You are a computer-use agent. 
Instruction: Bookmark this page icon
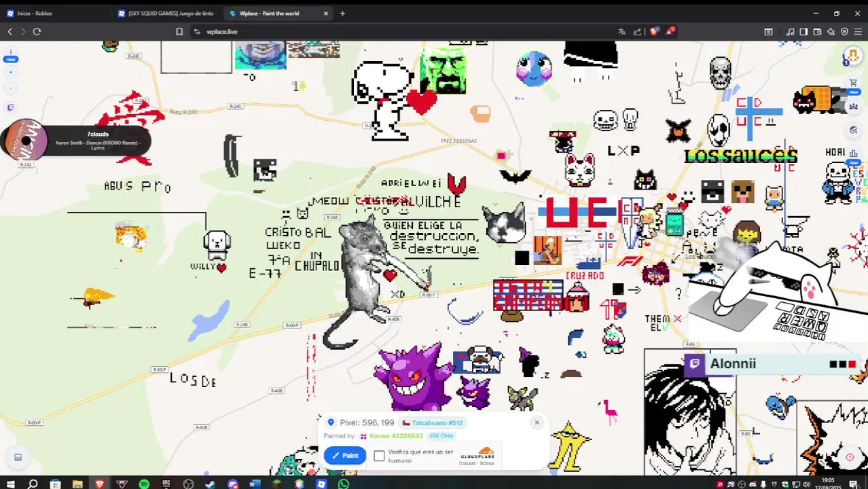click(x=179, y=31)
